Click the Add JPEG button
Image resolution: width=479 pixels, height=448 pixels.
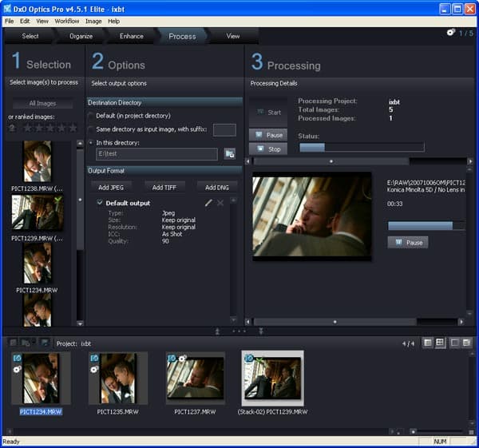pyautogui.click(x=111, y=188)
